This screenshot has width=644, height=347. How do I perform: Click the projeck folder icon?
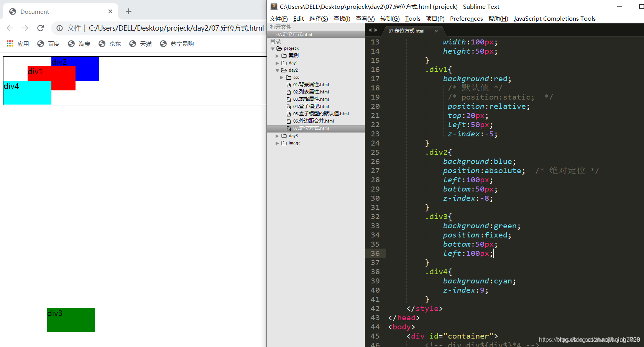pos(279,49)
